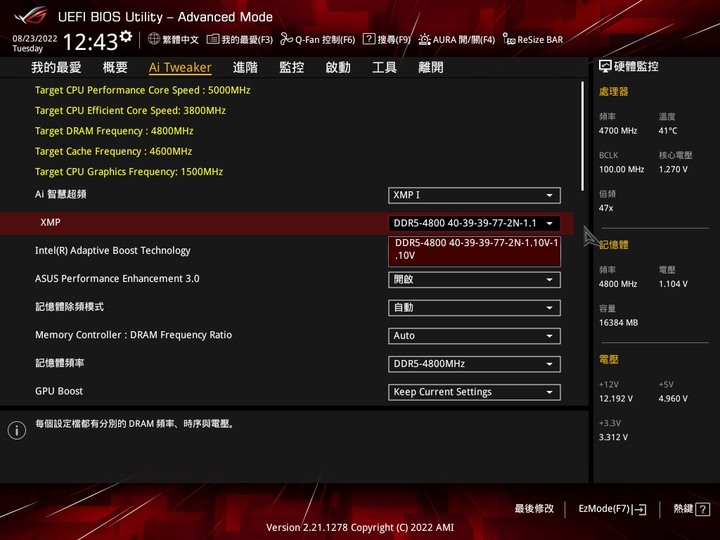The height and width of the screenshot is (540, 720).
Task: Click the info icon in help panel
Action: [17, 430]
